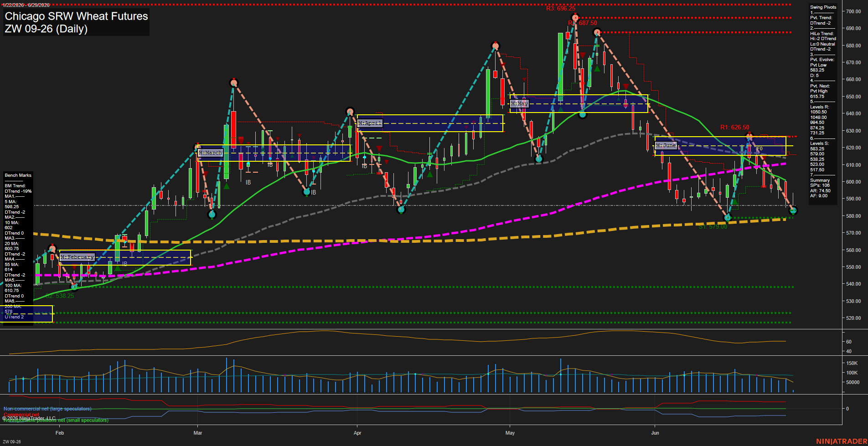
Task: Click the 'M:April' monthly range label
Action: [370, 123]
